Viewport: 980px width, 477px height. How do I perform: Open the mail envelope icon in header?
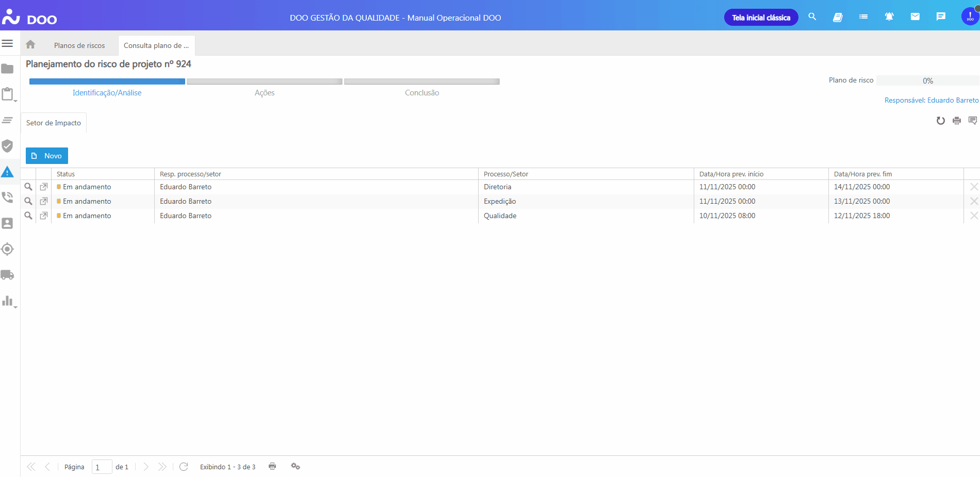click(915, 17)
